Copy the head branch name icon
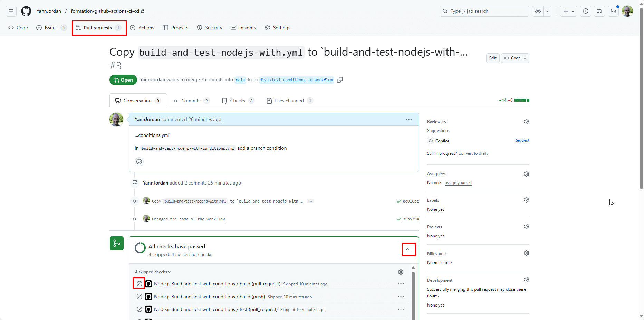The width and height of the screenshot is (644, 320). [x=340, y=80]
